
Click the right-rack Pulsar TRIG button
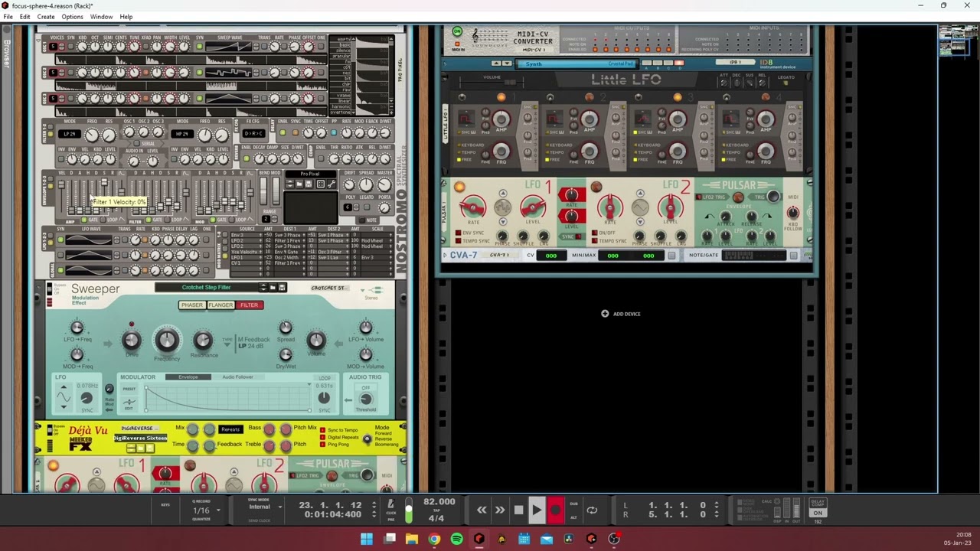[773, 197]
